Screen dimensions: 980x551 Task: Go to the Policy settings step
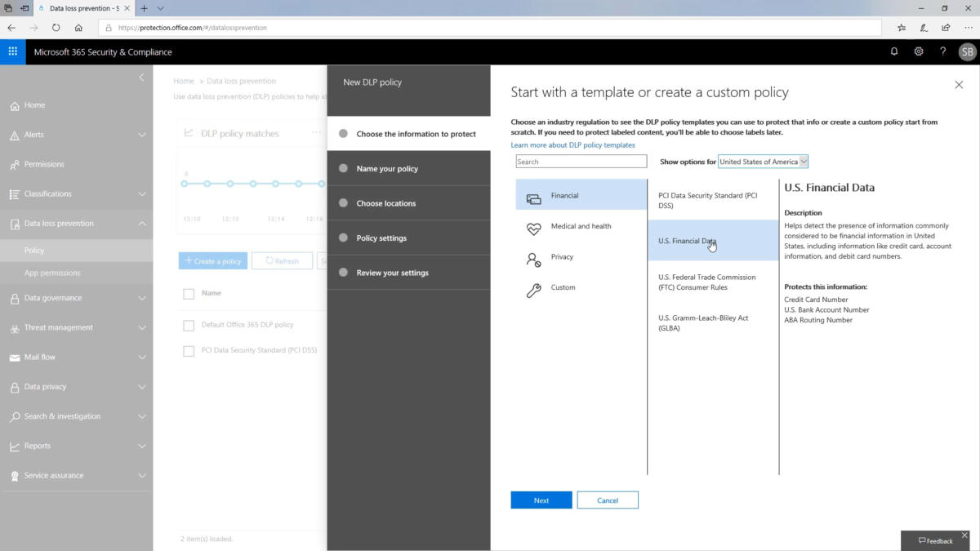(409, 238)
